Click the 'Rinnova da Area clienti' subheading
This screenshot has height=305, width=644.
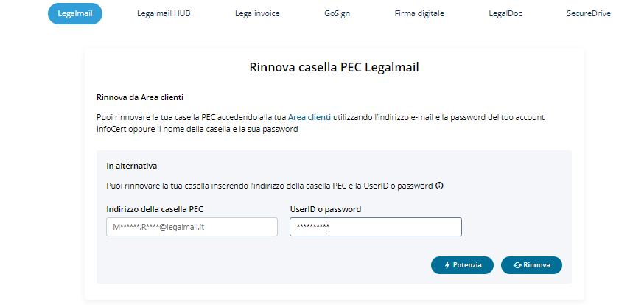pyautogui.click(x=139, y=97)
